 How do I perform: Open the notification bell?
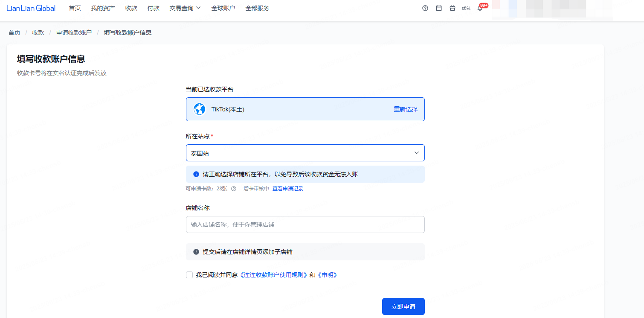click(480, 8)
